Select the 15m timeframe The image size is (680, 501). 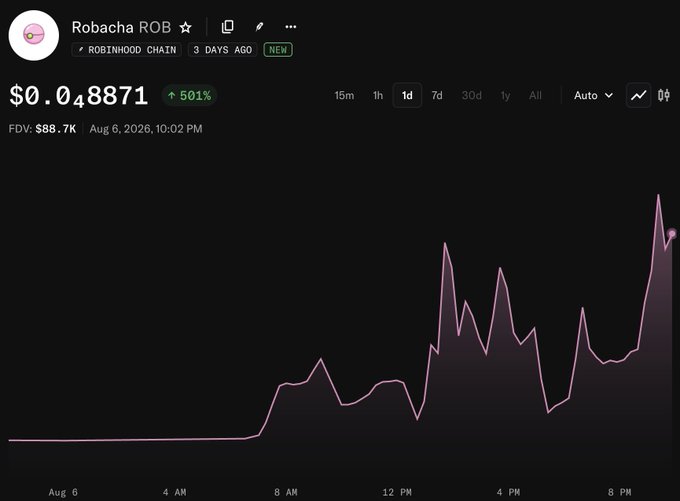click(344, 95)
